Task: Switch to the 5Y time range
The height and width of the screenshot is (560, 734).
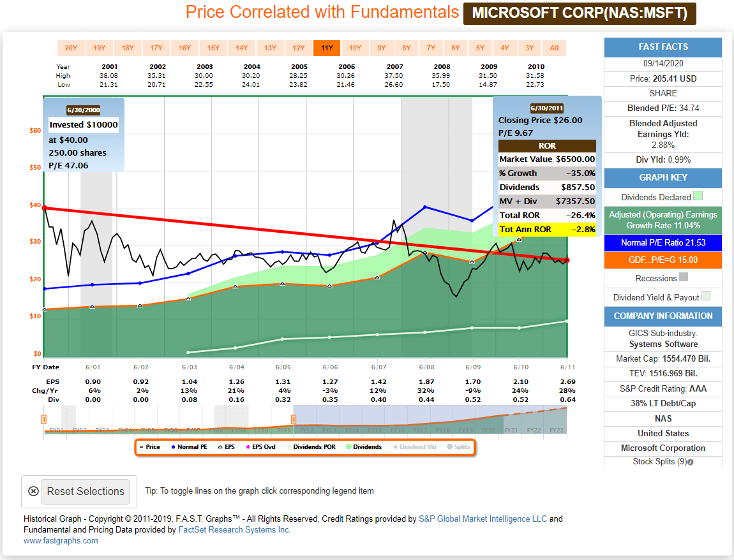Action: coord(480,48)
